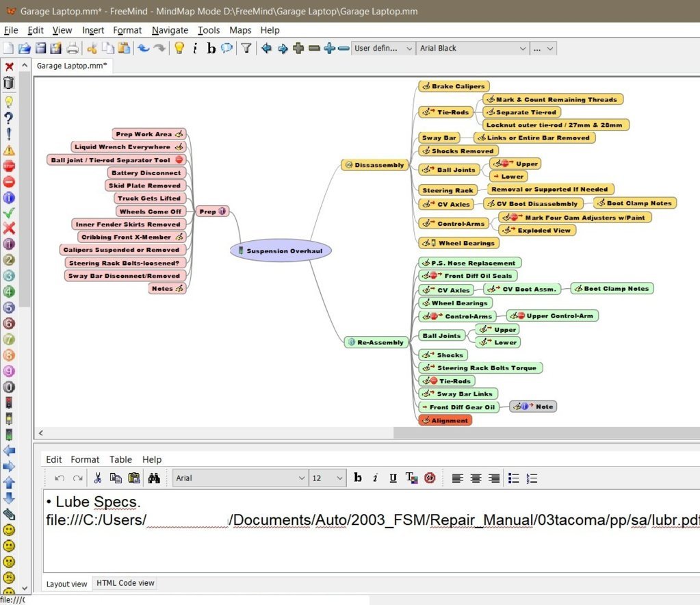700x605 pixels.
Task: Add the blue info circle icon to node
Action: click(9, 197)
